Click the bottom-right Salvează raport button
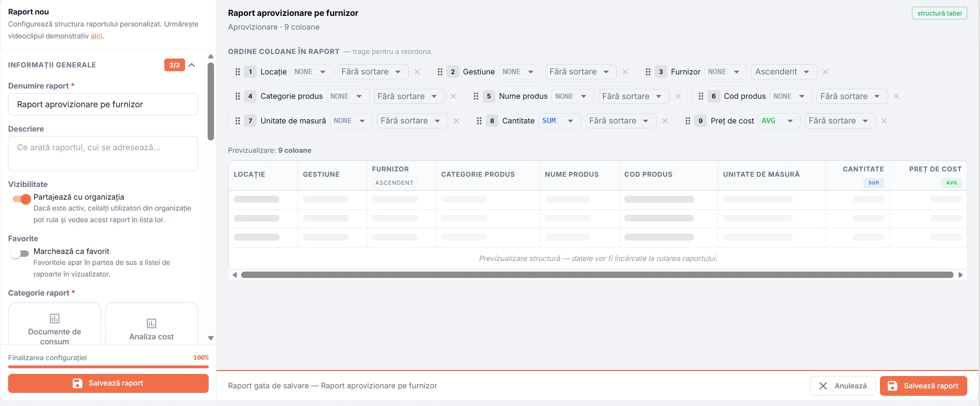This screenshot has width=980, height=406. point(923,386)
